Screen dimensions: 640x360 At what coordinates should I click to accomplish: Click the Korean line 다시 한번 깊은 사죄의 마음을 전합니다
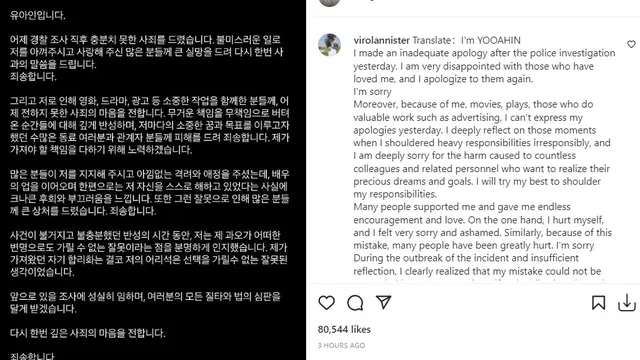tap(88, 333)
